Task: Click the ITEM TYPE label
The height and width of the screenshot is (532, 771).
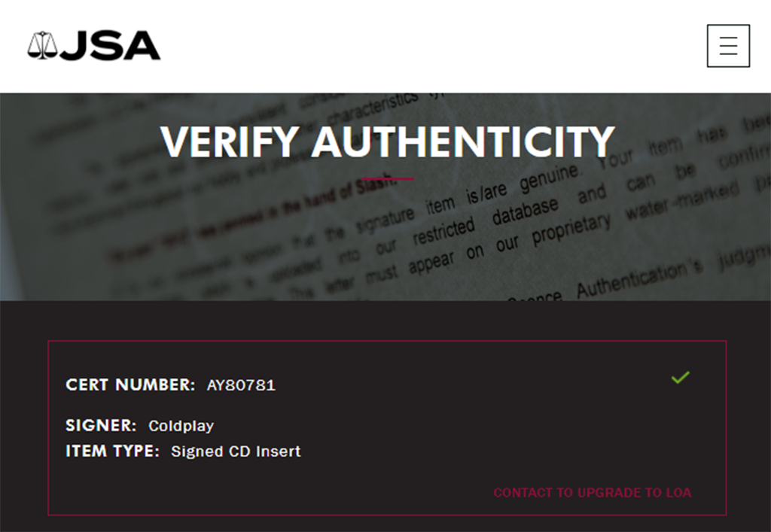Action: [112, 451]
